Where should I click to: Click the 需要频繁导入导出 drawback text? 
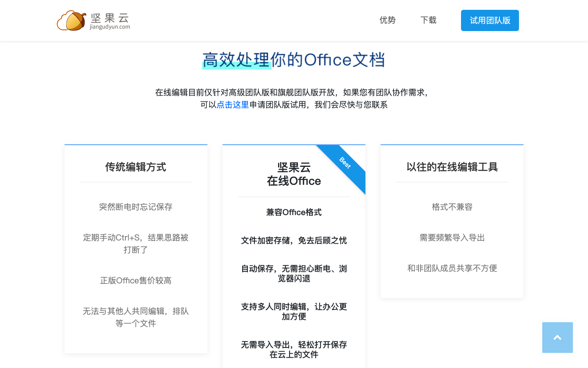point(452,238)
